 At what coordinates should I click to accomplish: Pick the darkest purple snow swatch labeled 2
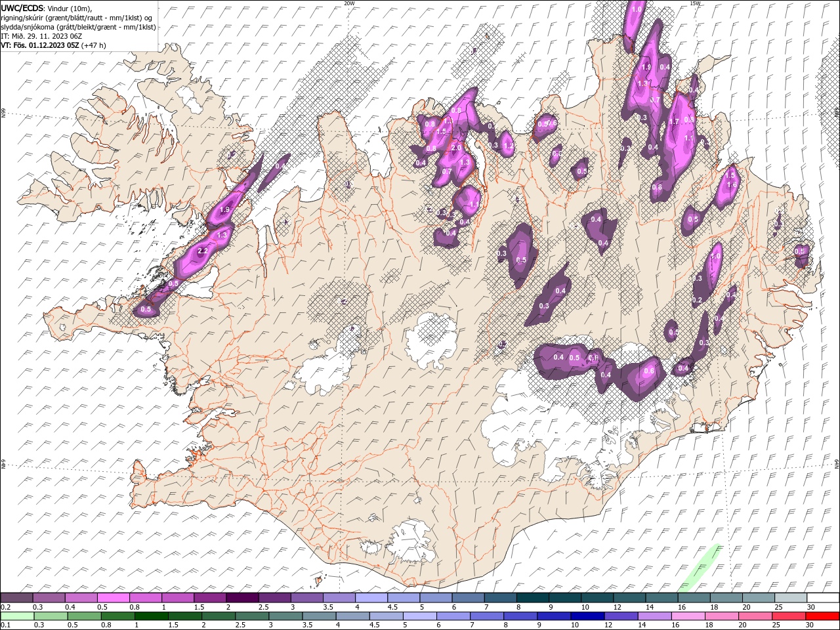point(241,597)
